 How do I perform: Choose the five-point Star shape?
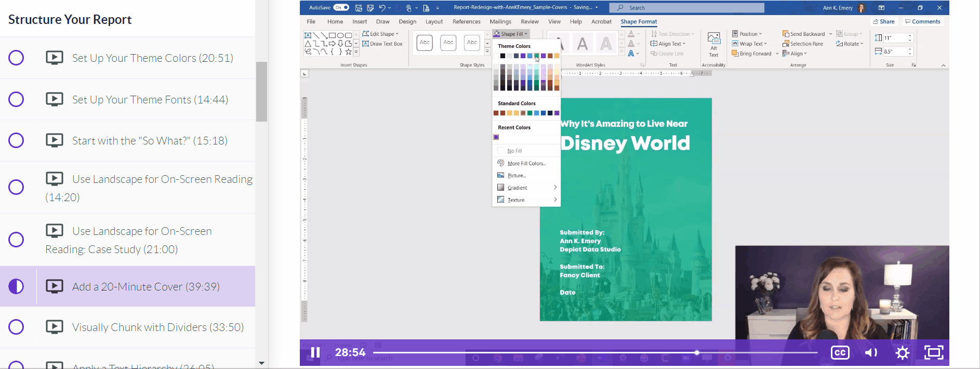349,52
